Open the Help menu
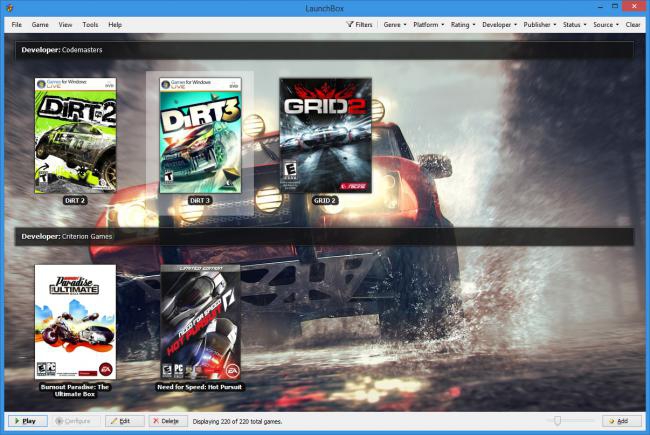 [115, 24]
